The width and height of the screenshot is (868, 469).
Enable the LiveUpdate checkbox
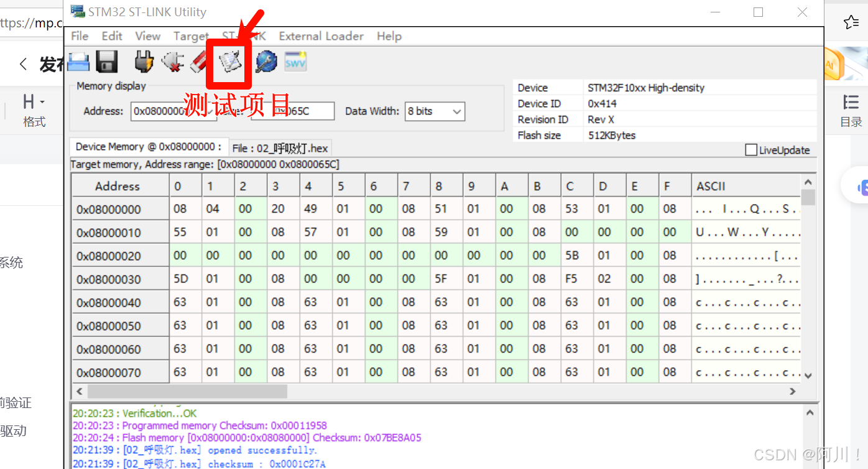(x=751, y=150)
